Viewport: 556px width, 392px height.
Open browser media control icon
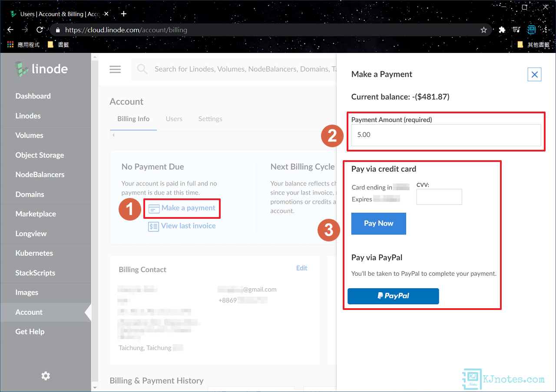[x=516, y=30]
